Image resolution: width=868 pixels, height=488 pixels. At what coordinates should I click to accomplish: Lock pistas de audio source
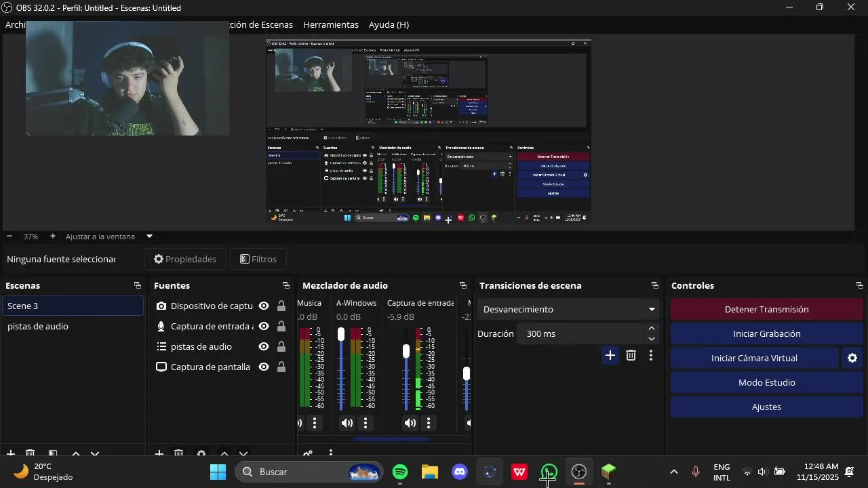281,346
